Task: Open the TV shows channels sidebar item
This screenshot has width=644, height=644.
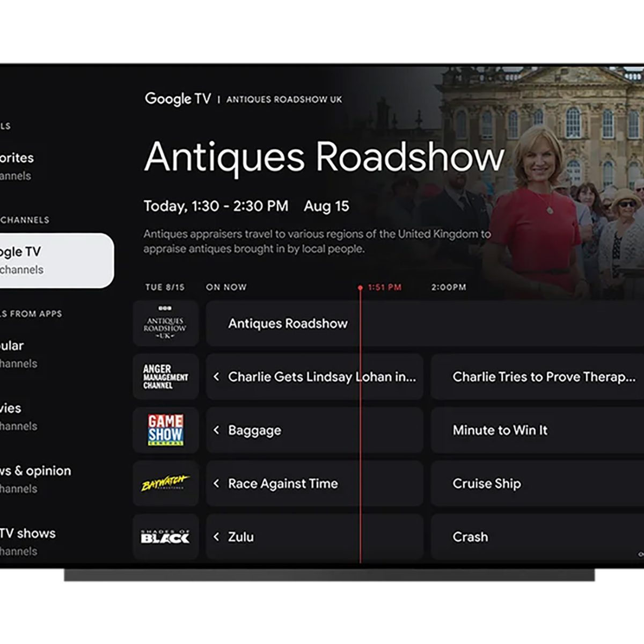Action: (28, 542)
